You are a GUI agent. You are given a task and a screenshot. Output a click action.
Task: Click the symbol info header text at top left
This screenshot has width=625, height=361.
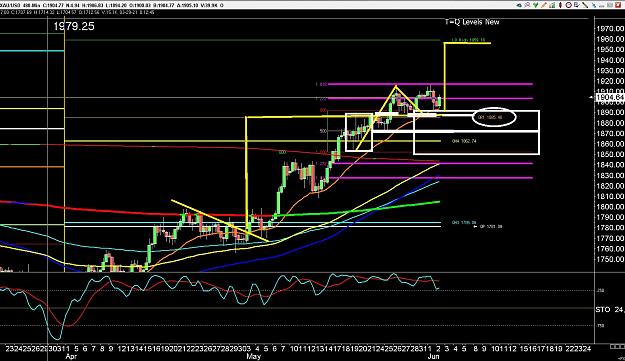(112, 5)
